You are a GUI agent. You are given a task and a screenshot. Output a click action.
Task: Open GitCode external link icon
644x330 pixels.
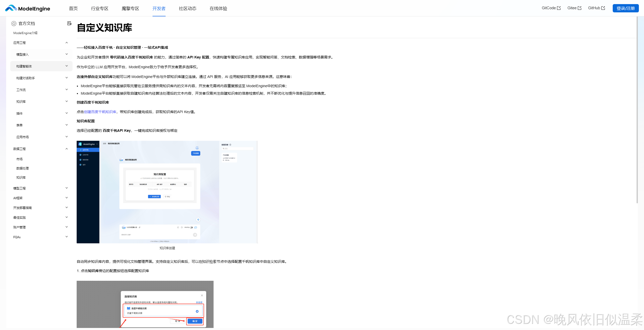coord(559,8)
